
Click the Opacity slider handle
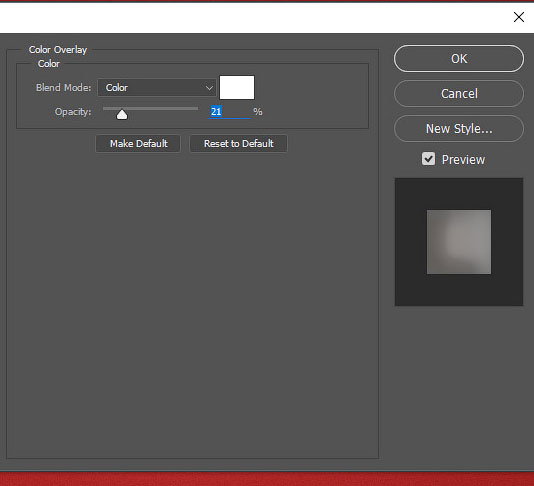tap(122, 114)
